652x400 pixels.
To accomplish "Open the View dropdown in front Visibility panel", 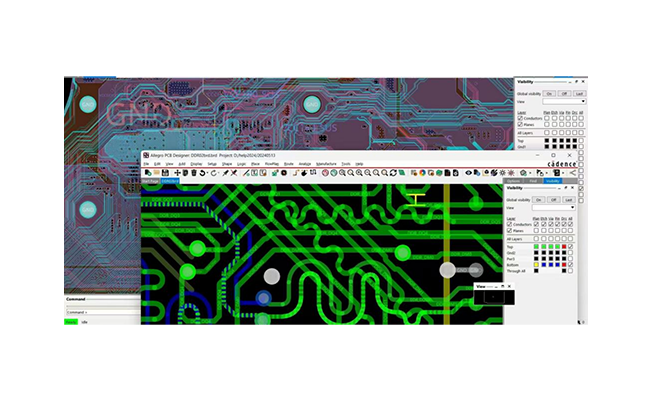I will (x=552, y=208).
